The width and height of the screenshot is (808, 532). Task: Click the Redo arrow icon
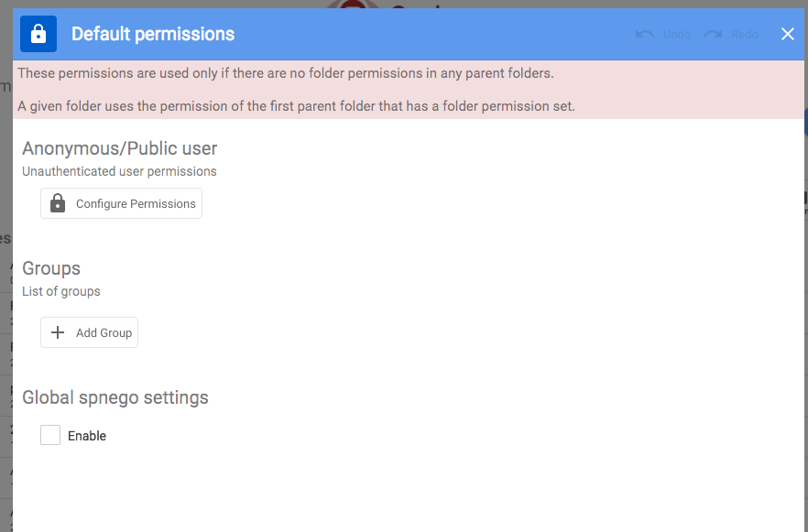tap(713, 34)
